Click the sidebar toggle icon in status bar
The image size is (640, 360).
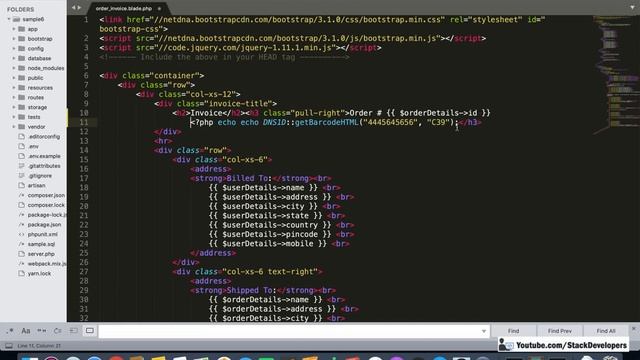coord(9,346)
